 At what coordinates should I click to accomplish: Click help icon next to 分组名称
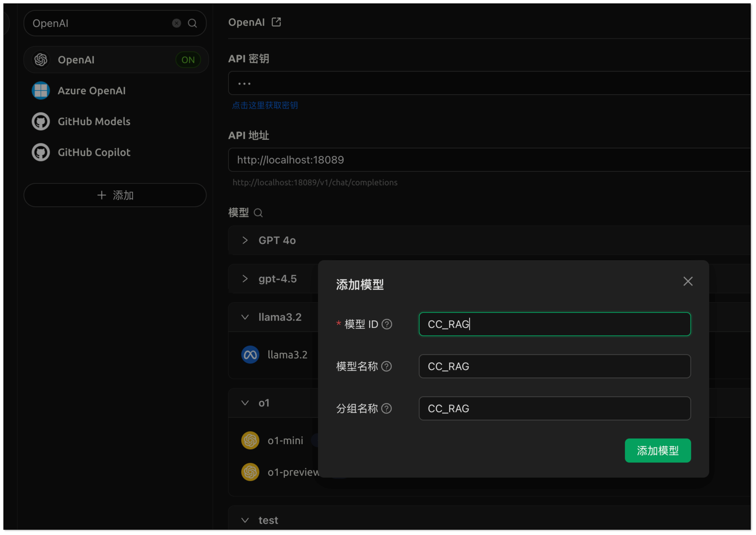(386, 409)
